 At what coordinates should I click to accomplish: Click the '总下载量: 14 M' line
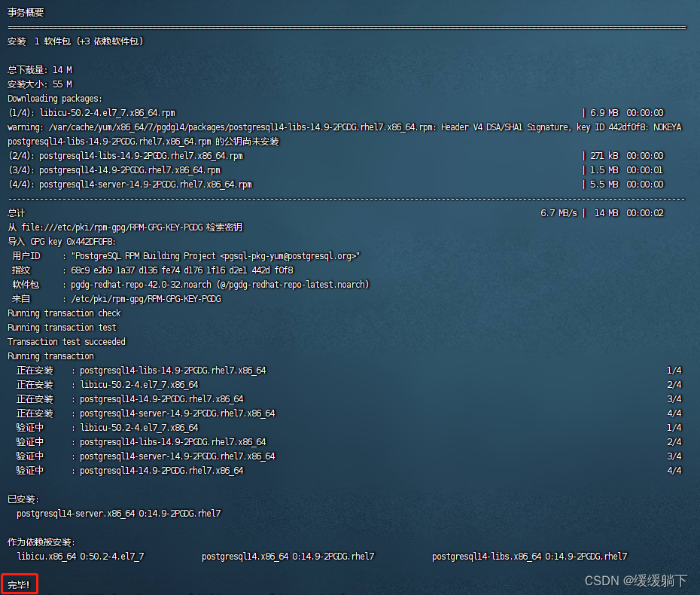[40, 70]
